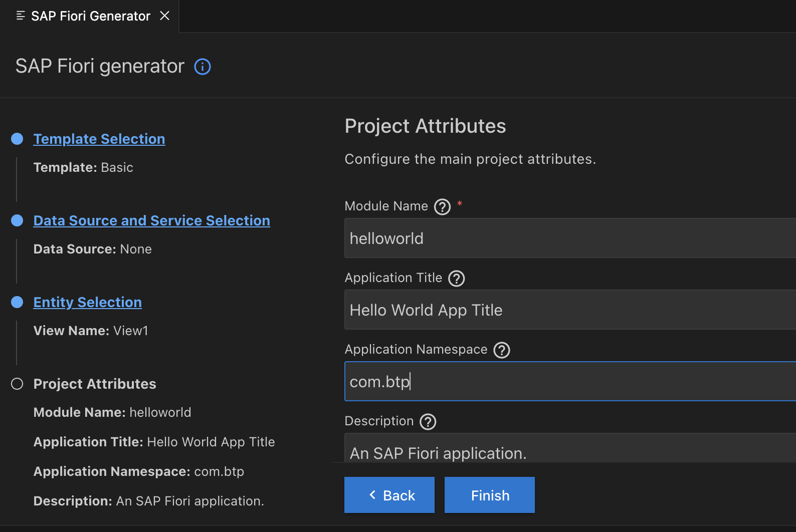796x532 pixels.
Task: Select the SAP Fiori Generator tab
Action: pos(90,16)
